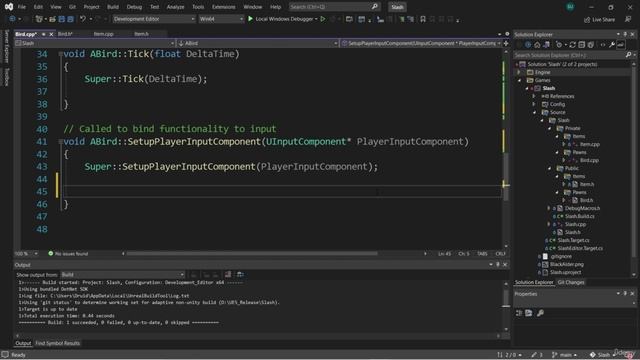The height and width of the screenshot is (360, 640).
Task: Select Slash.Build.cs in Solution Explorer
Action: (x=580, y=216)
